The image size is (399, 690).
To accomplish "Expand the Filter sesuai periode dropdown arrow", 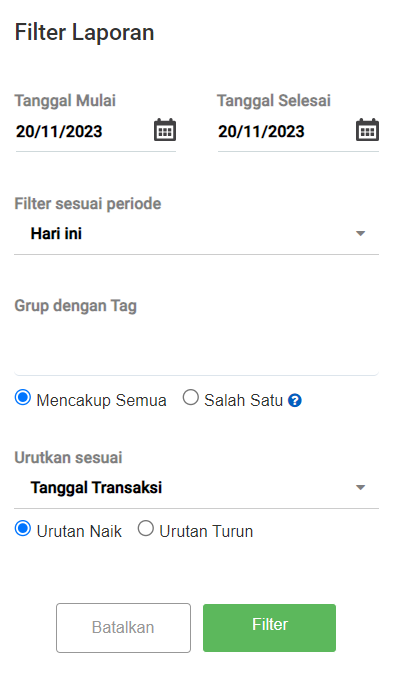I will click(x=361, y=234).
